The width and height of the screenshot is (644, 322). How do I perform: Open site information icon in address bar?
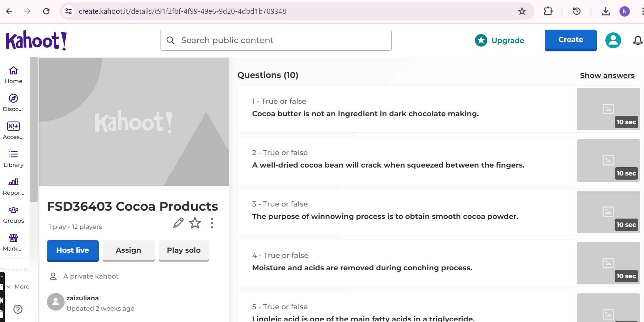pyautogui.click(x=69, y=11)
